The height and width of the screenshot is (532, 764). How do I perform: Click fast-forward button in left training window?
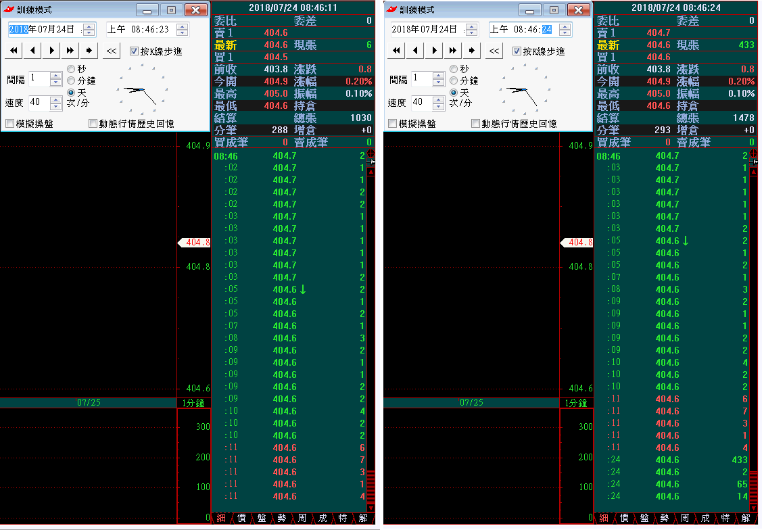pos(70,51)
